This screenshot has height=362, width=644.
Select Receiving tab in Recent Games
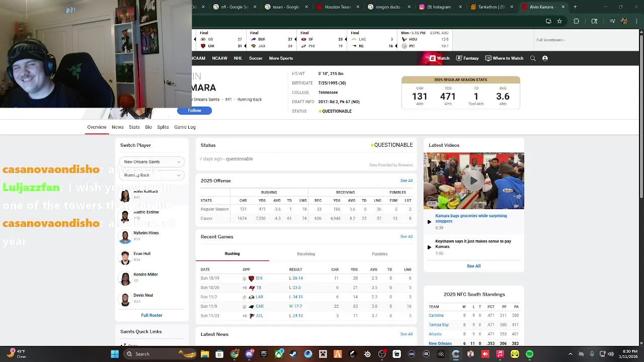pyautogui.click(x=306, y=254)
